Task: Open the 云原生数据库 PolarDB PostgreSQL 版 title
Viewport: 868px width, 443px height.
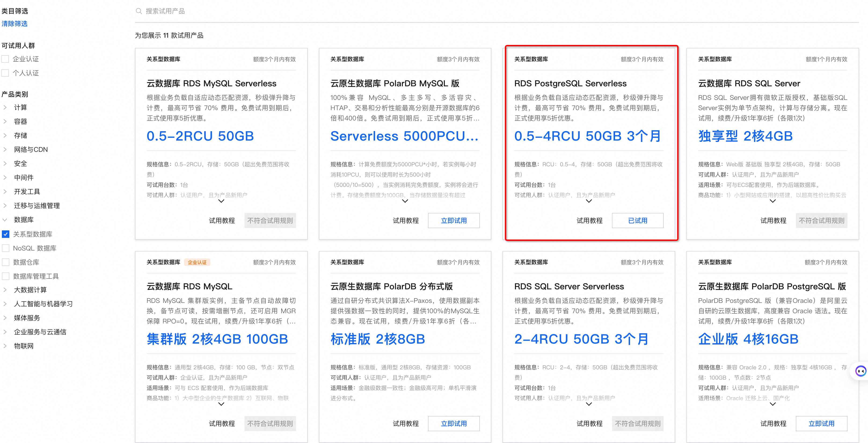Action: (x=772, y=286)
